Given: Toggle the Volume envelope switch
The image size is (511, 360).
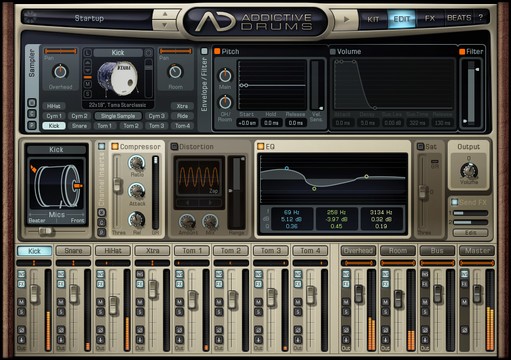Looking at the screenshot, I should pos(333,52).
